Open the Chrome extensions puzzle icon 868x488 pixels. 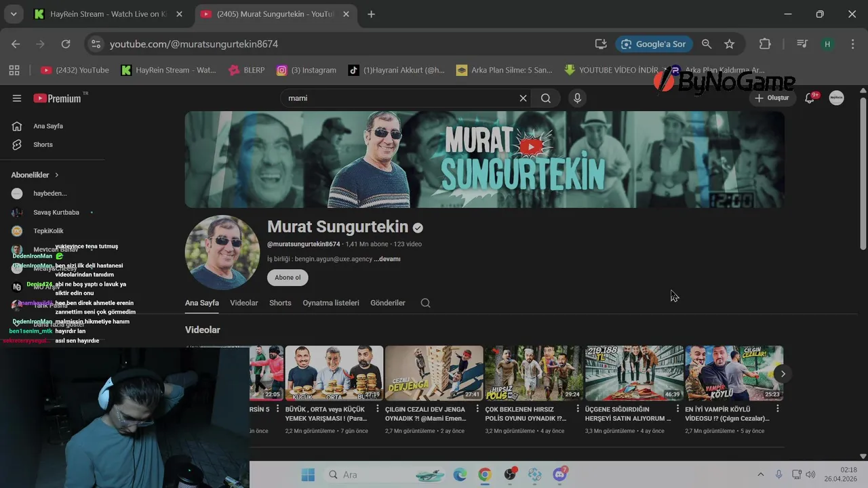click(x=765, y=44)
